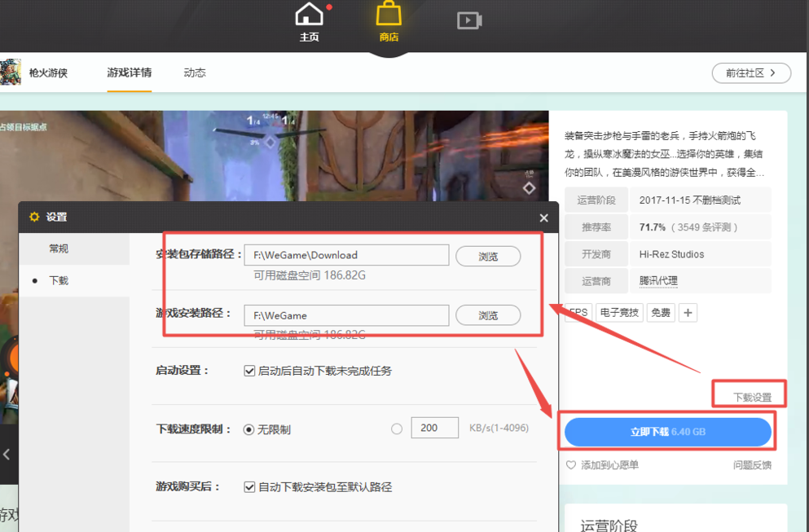Click the 立即下载 6.40 GB button

point(667,432)
